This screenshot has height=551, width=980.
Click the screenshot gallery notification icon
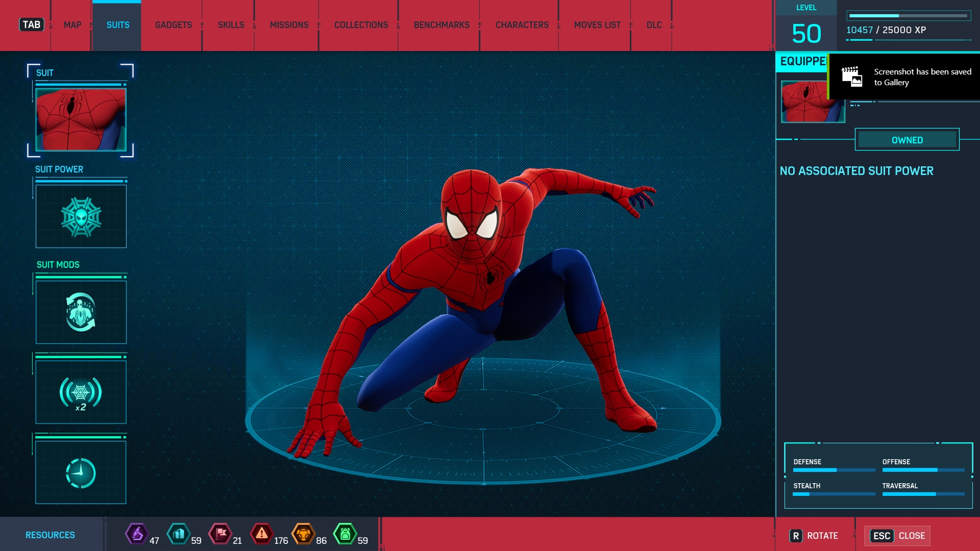(851, 77)
